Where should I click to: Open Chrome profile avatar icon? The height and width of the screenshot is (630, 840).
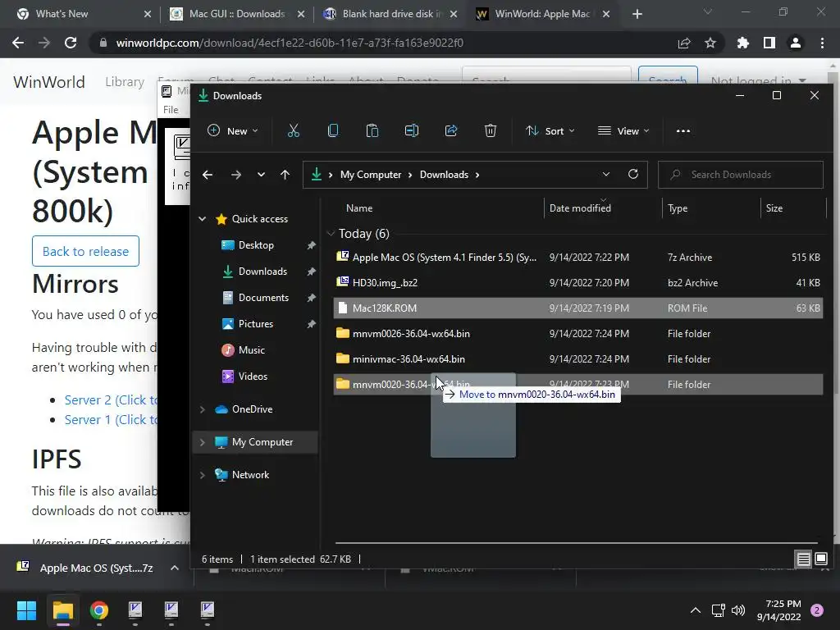tap(796, 43)
